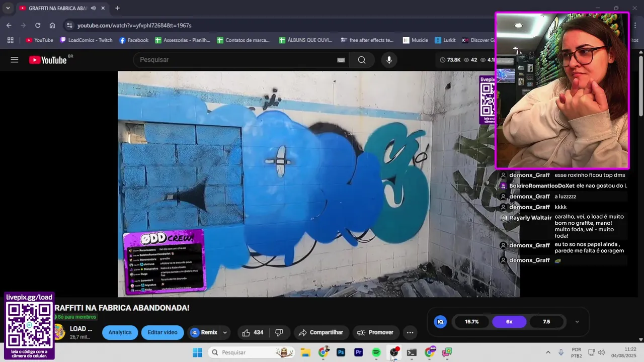
Task: Like the video with thumbs up
Action: pyautogui.click(x=253, y=332)
